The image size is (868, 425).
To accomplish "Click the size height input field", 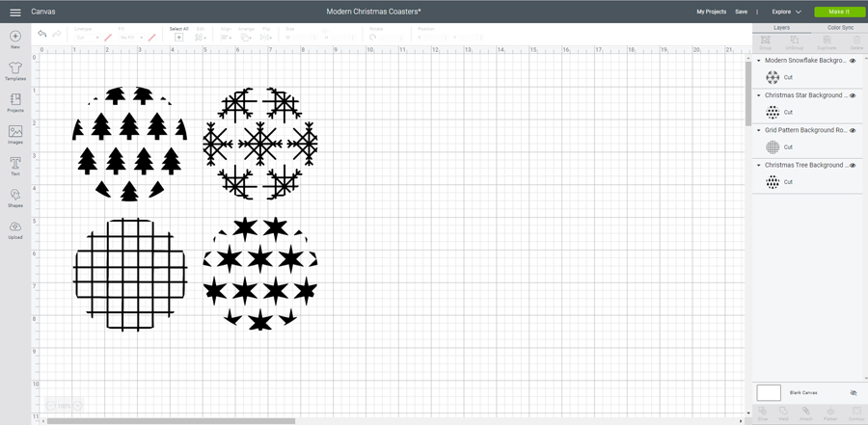I will click(x=341, y=38).
